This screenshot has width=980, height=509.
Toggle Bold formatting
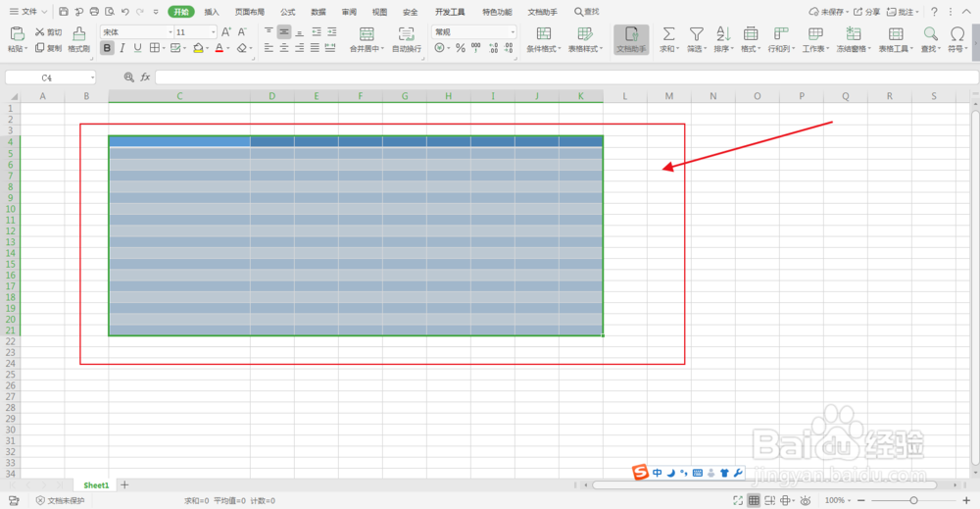click(x=107, y=48)
